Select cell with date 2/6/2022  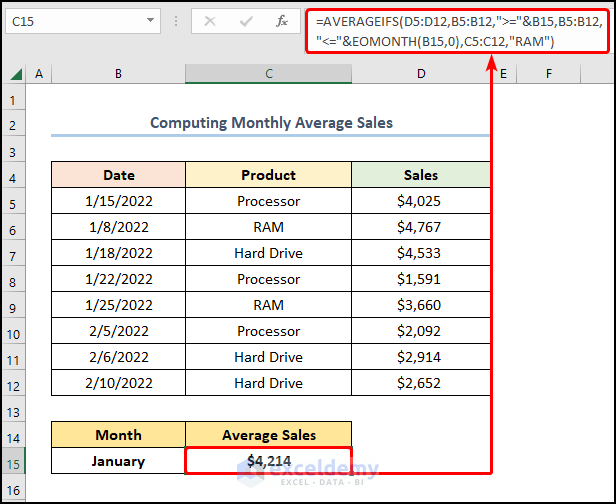pos(118,357)
